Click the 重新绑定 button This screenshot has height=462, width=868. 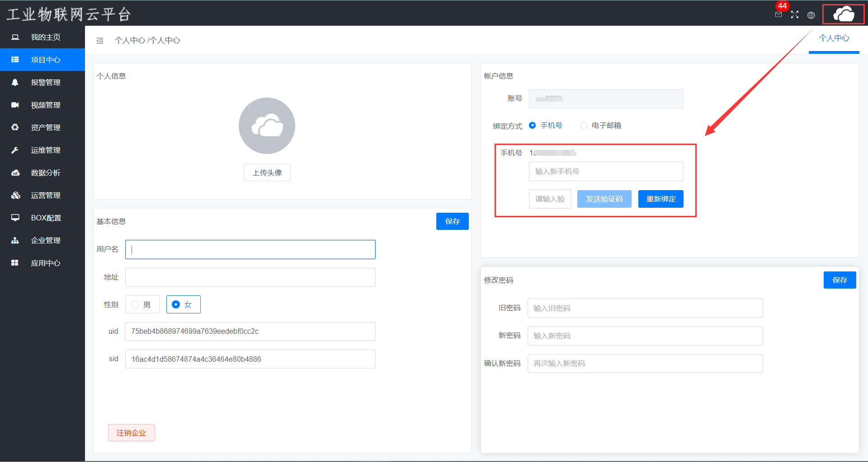(660, 199)
